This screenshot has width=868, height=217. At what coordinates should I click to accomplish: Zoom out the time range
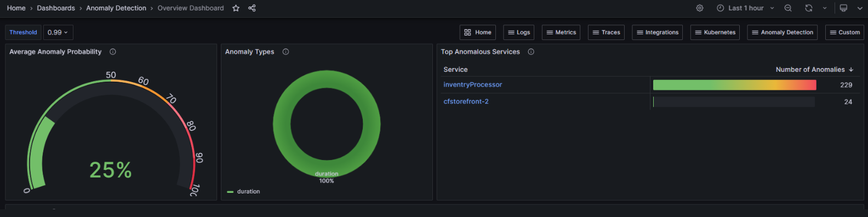pyautogui.click(x=788, y=8)
